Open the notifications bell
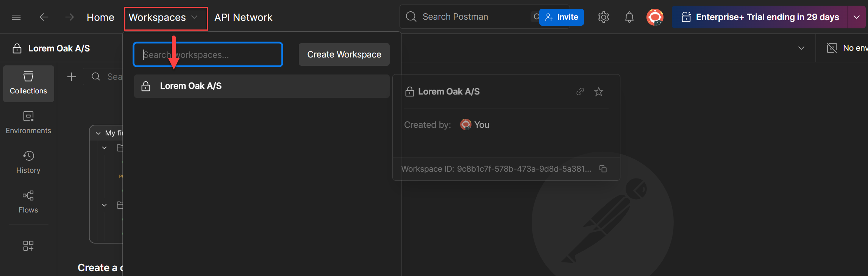 tap(629, 17)
